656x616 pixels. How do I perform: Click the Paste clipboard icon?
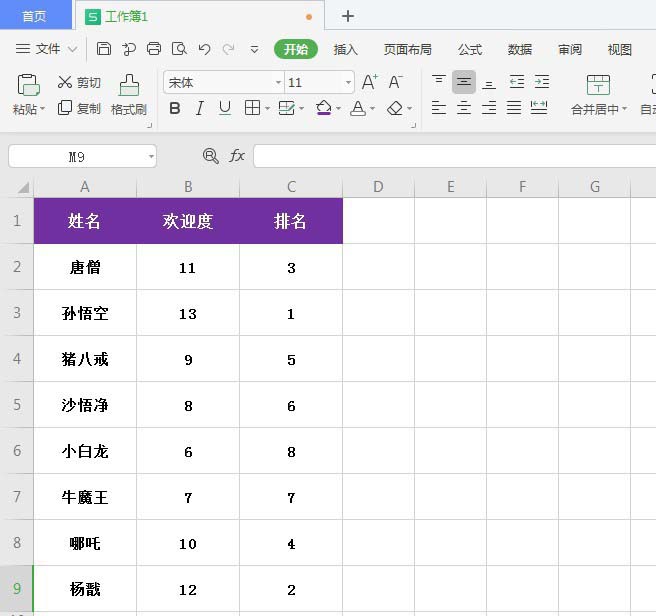pos(28,85)
